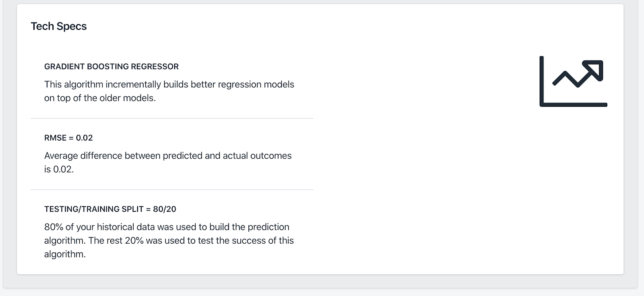Click the '0.02' value in the RMSE title
Viewport: 644px width, 296px height.
point(85,138)
